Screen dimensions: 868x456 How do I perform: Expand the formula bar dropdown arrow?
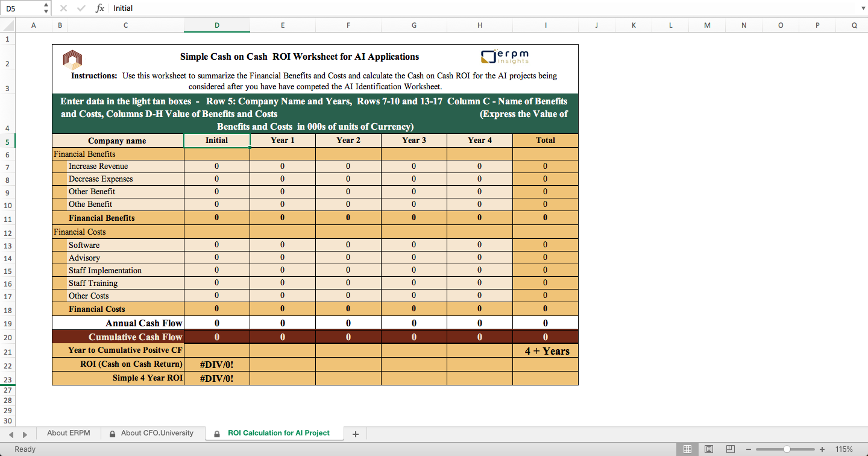[862, 8]
